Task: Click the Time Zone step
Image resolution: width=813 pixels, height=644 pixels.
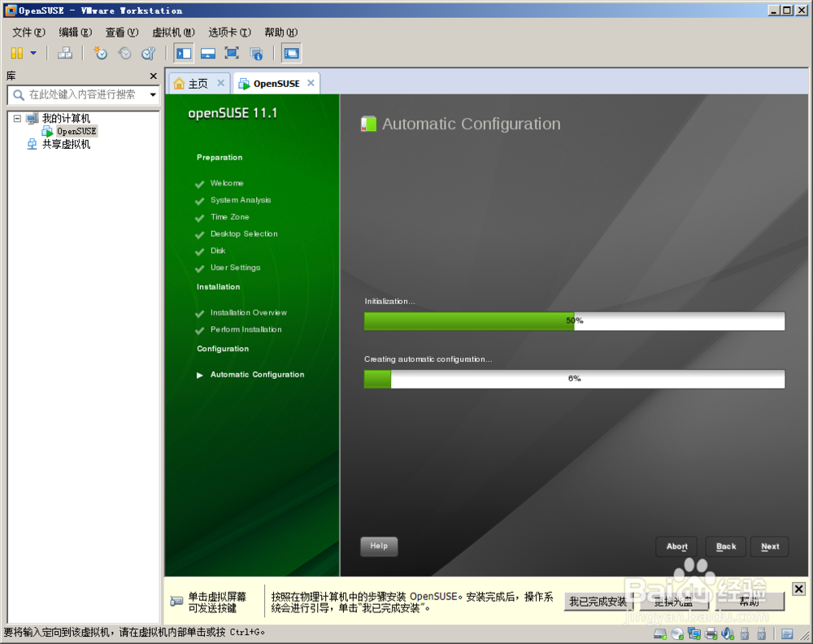Action: click(230, 217)
